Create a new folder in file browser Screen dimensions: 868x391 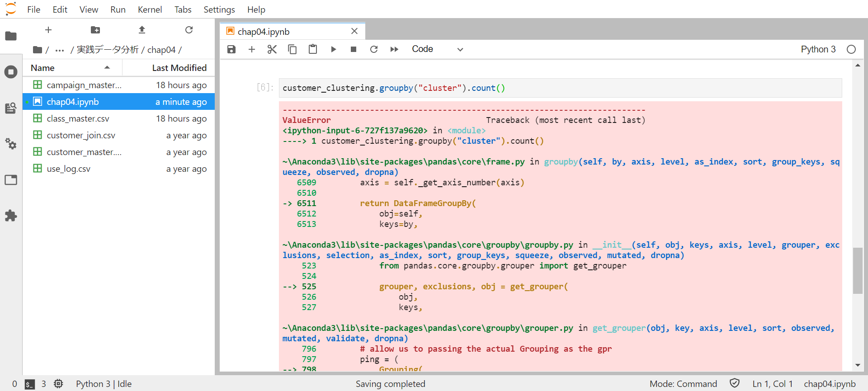coord(95,30)
